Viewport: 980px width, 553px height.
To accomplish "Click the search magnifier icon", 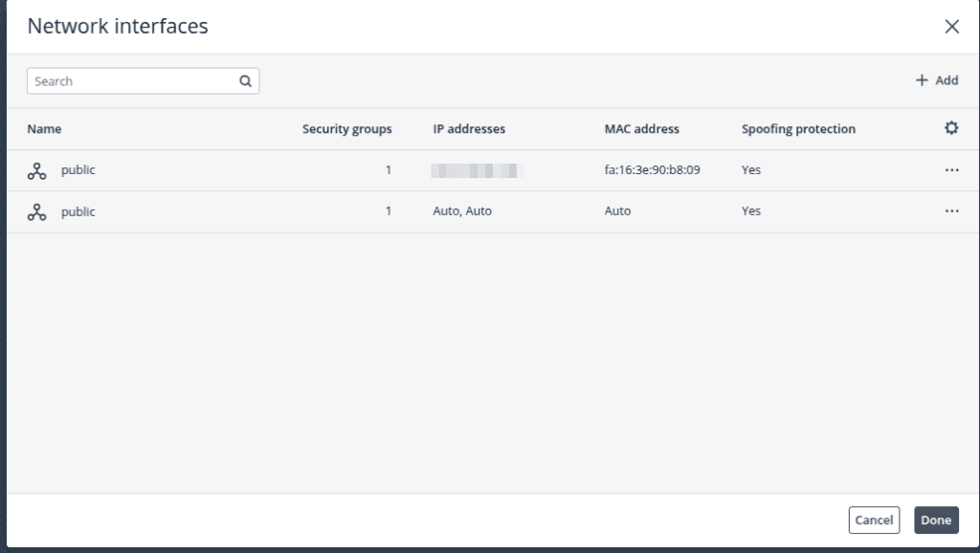I will pos(246,81).
